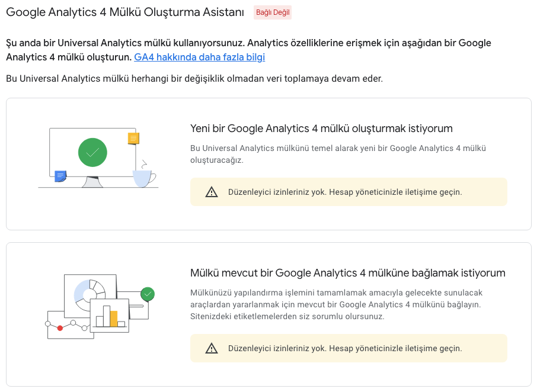Click the editor permission warning banner in the second card
The width and height of the screenshot is (537, 392).
pos(349,348)
